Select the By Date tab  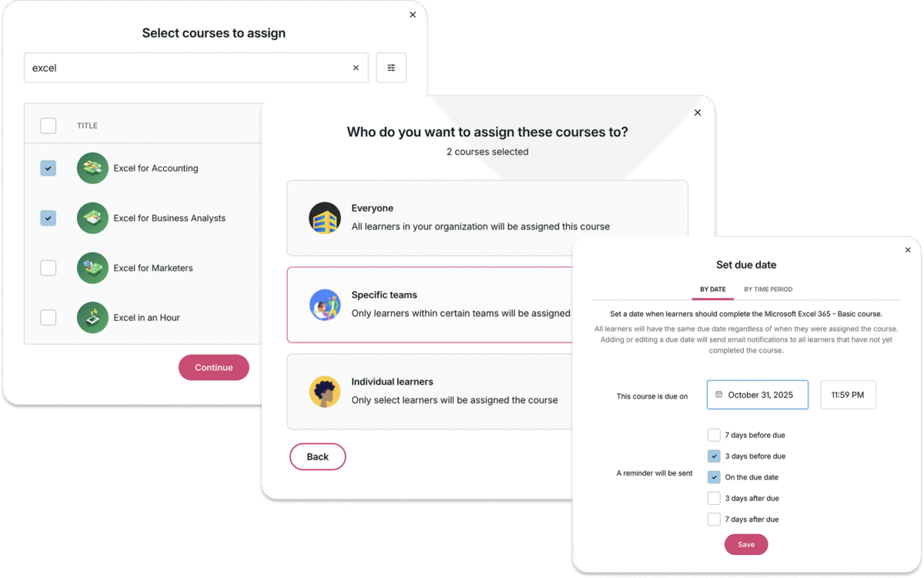coord(712,290)
